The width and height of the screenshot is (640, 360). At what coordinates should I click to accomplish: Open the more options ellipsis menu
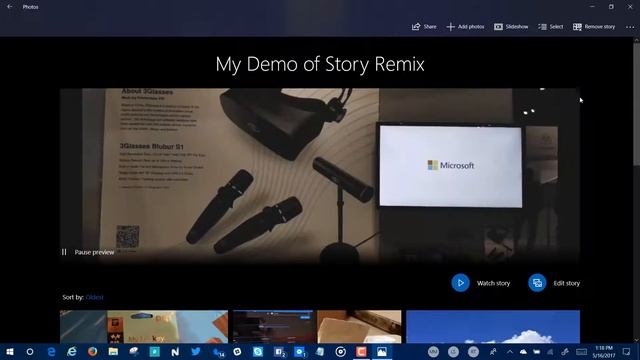pos(630,27)
